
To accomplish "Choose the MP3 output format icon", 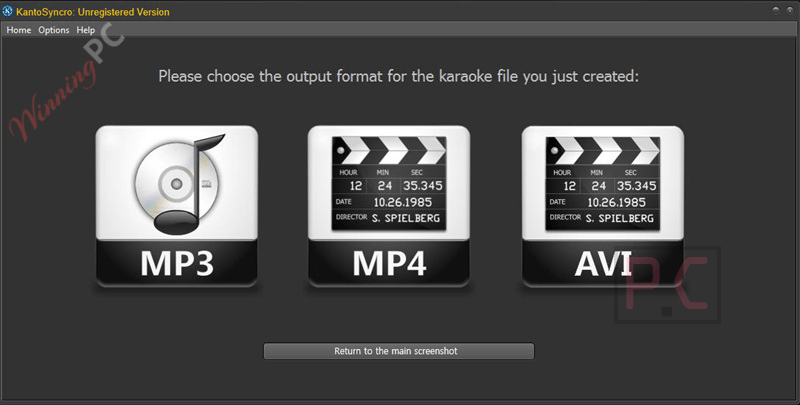I will point(177,206).
